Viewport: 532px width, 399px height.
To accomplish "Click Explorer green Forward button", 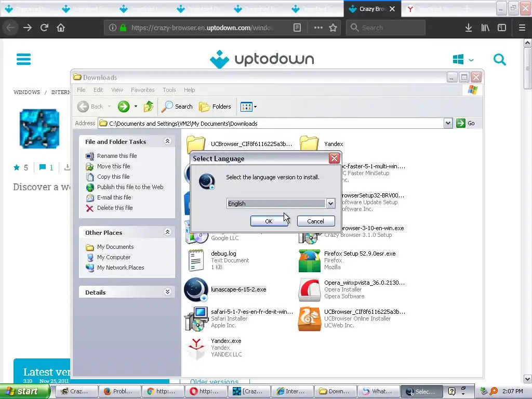I will (124, 107).
